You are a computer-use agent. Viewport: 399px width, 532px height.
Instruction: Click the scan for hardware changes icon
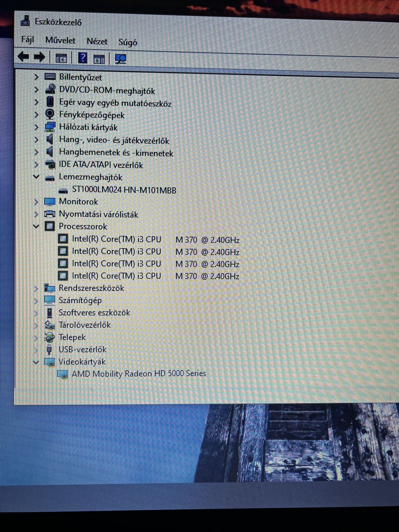coord(121,59)
